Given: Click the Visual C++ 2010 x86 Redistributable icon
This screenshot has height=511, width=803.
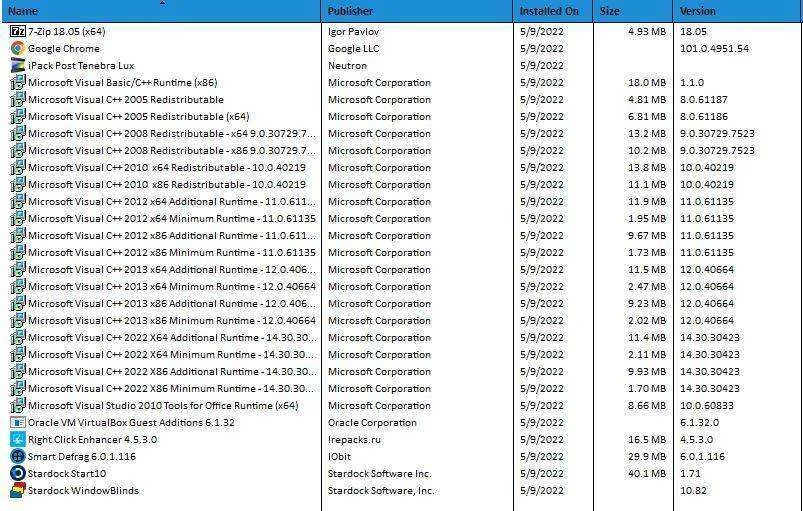Looking at the screenshot, I should (18, 184).
